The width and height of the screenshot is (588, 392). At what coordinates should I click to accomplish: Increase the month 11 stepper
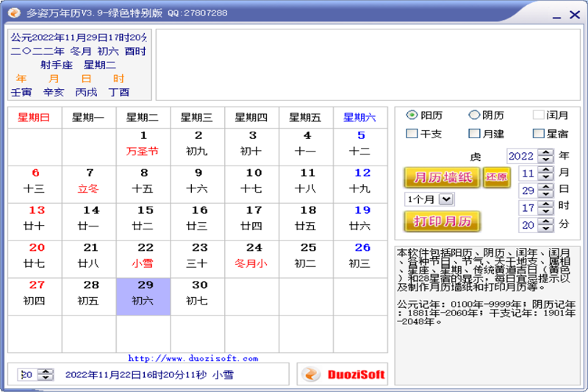tap(545, 170)
